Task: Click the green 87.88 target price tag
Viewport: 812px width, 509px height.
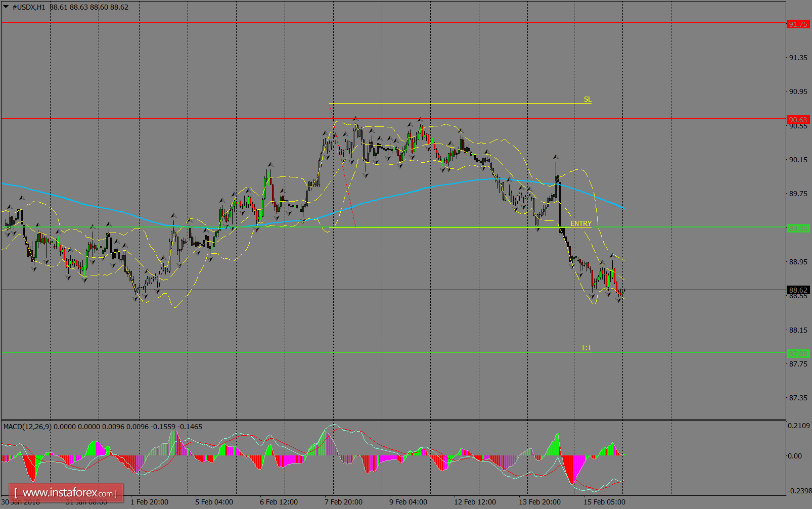Action: pyautogui.click(x=799, y=354)
